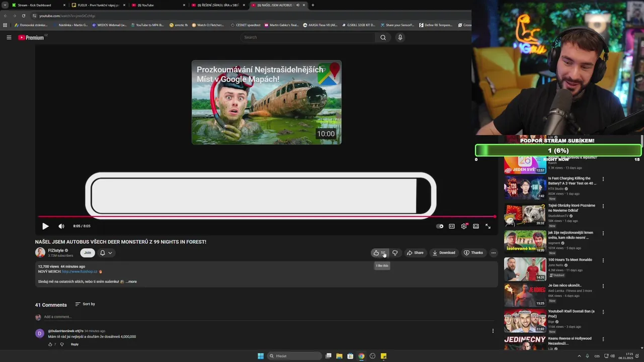Screen dimensions: 644x362
Task: Click the taskbar Hledat search box
Action: point(294,356)
